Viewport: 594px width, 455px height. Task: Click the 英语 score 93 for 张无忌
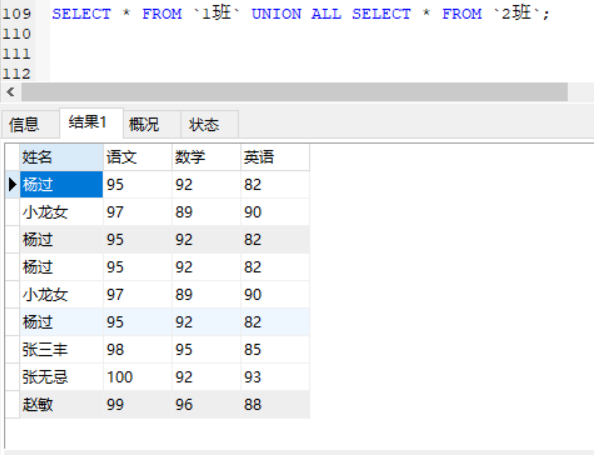[275, 377]
